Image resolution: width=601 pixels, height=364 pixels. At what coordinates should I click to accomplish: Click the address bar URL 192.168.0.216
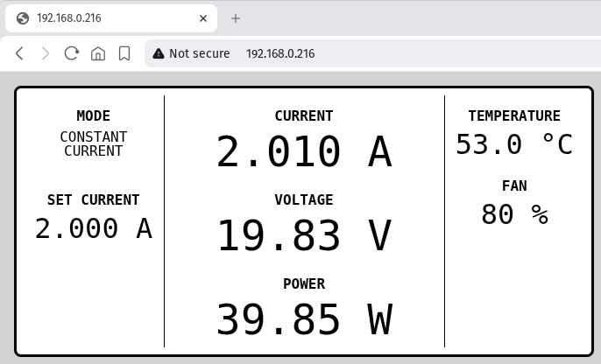[x=280, y=53]
